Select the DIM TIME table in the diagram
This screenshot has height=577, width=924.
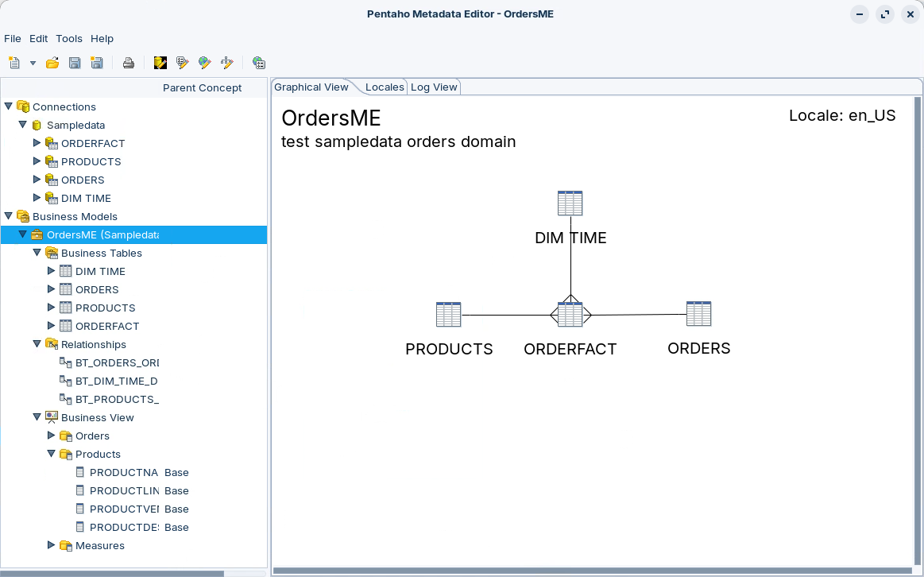click(x=570, y=203)
